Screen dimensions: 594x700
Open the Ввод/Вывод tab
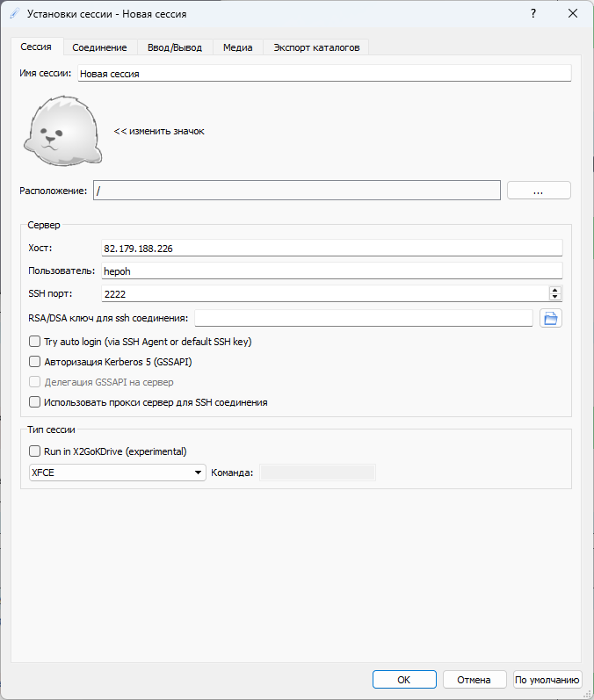tap(175, 47)
